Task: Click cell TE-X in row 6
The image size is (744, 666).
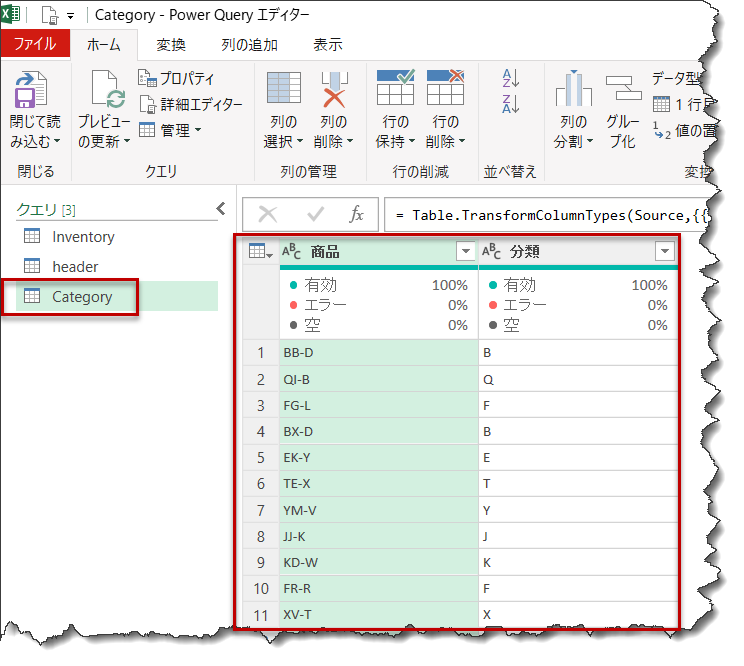Action: 379,484
